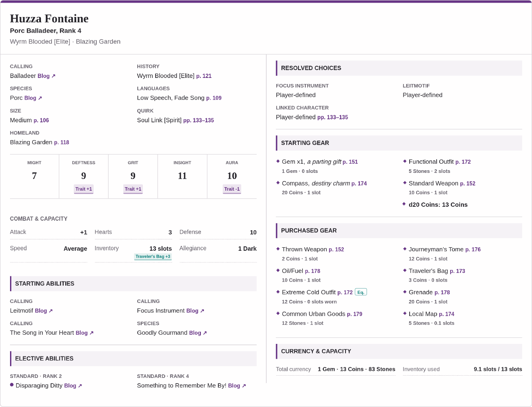Screen dimensions: 532x407
Task: Click the Speed value Average
Action: tap(75, 249)
